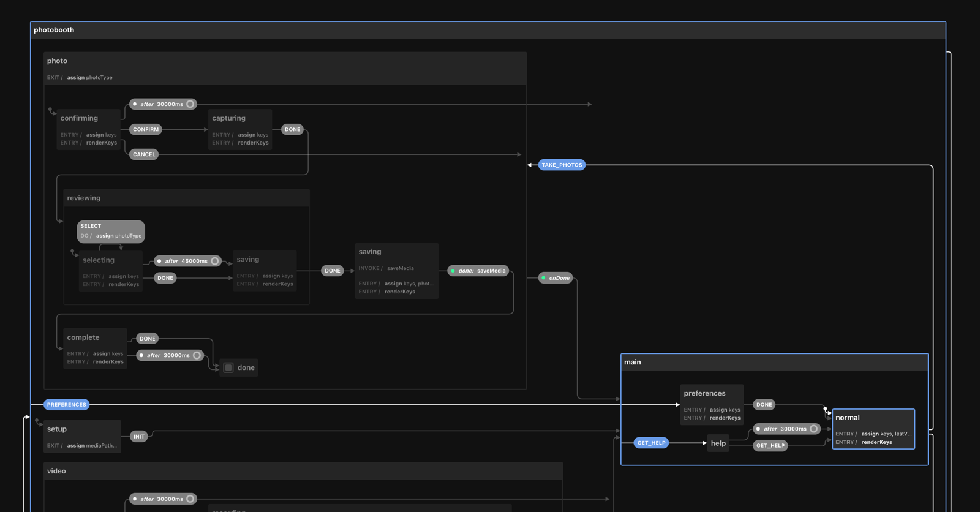Select the SELECT event in reviewing state
This screenshot has height=512, width=980.
pos(111,231)
